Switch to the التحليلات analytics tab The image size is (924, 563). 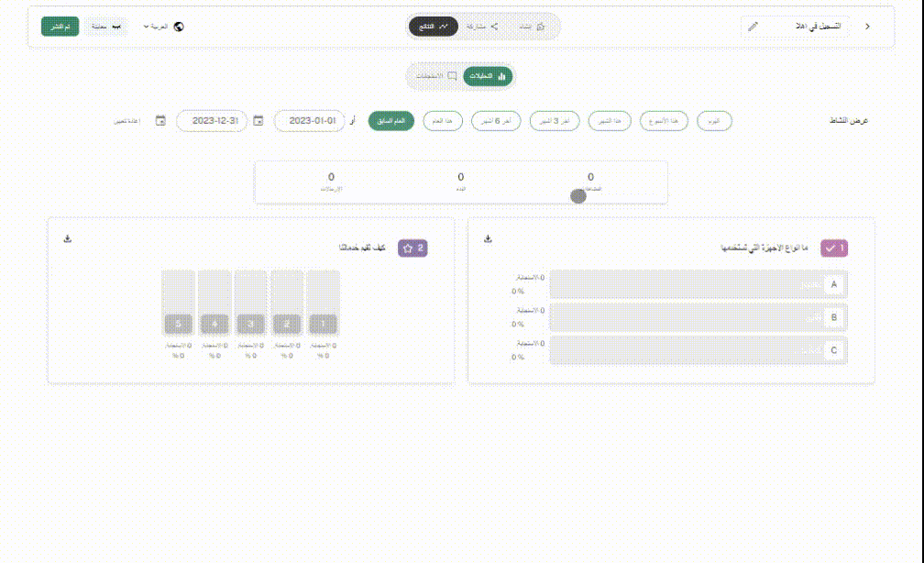pos(489,77)
